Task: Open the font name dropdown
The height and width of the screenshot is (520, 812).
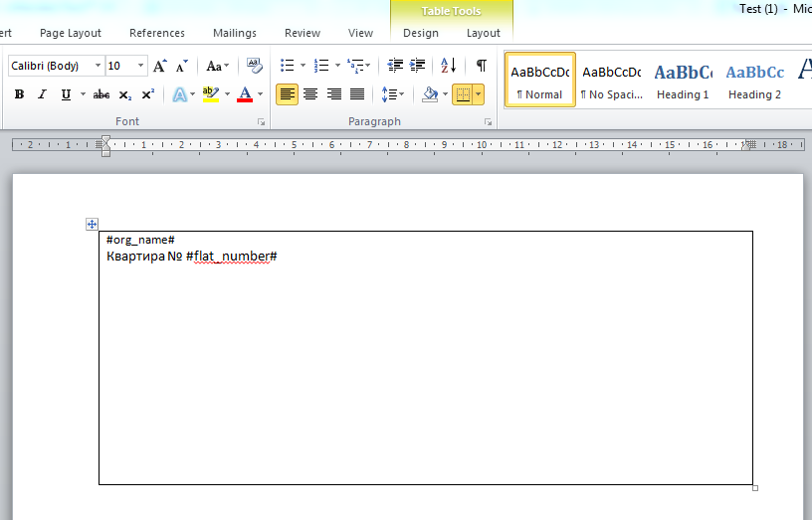Action: coord(98,66)
